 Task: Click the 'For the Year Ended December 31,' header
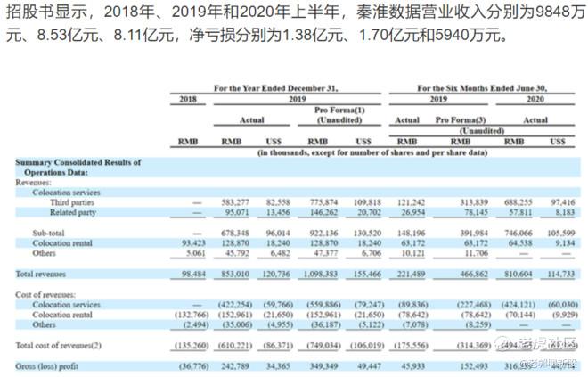point(275,88)
